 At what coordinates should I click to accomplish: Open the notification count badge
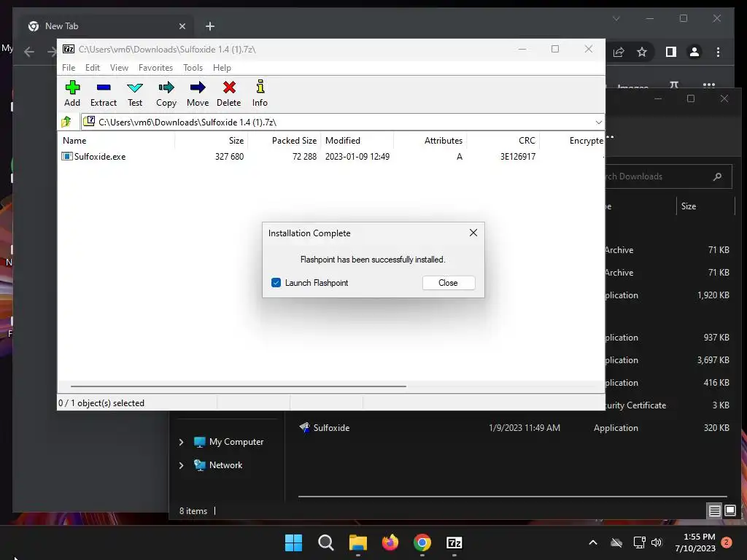tap(727, 542)
